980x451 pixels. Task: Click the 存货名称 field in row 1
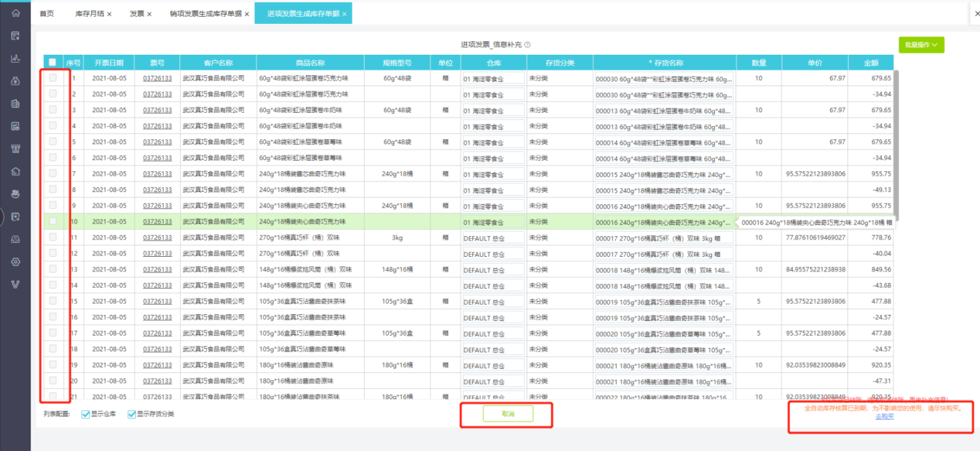[663, 78]
